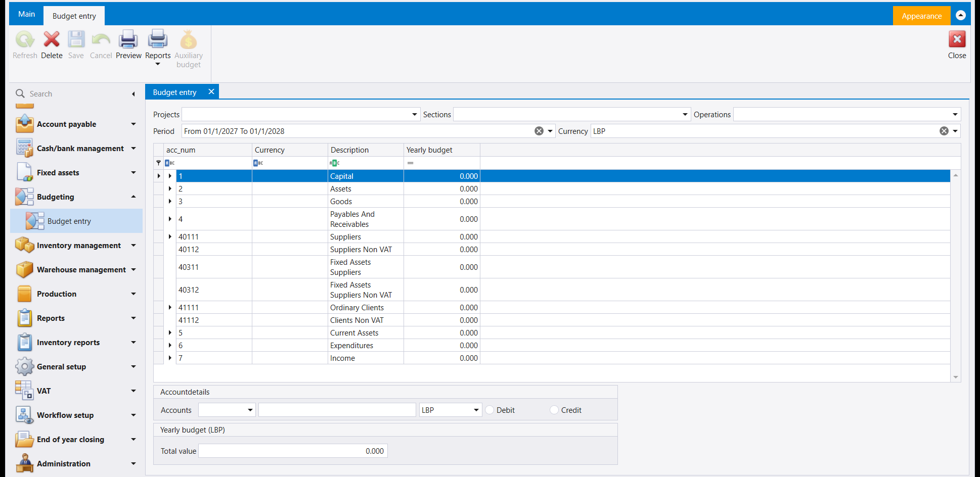Collapse the Budgeting sidebar section
The width and height of the screenshot is (980, 477).
point(133,197)
